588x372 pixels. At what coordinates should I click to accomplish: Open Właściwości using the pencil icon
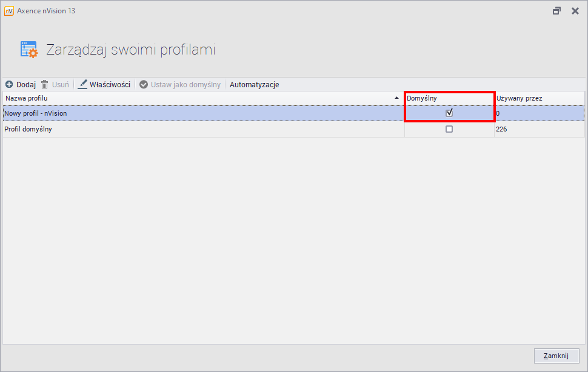pyautogui.click(x=83, y=85)
